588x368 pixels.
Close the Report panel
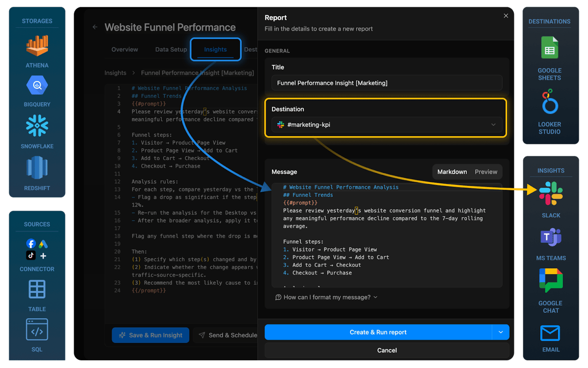pyautogui.click(x=506, y=16)
